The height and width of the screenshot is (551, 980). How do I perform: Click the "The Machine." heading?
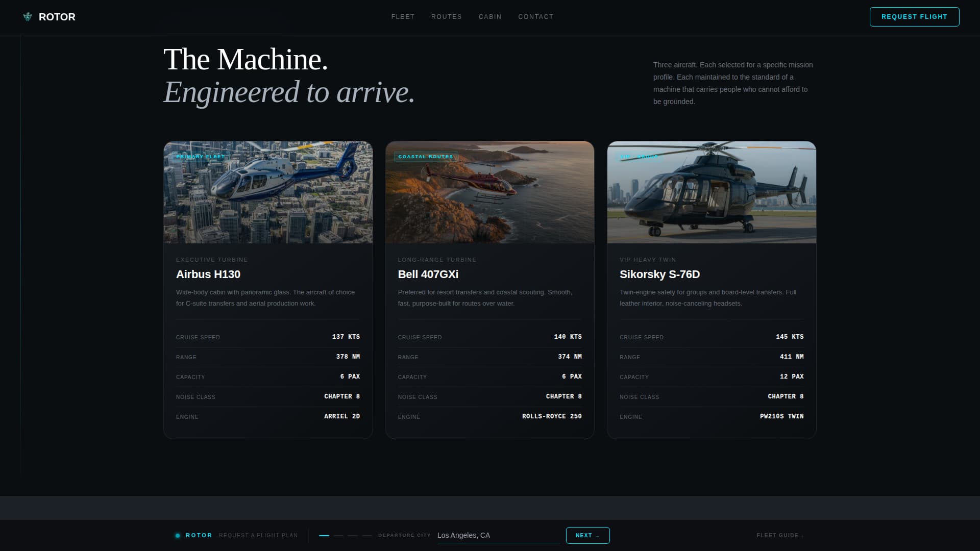(246, 59)
